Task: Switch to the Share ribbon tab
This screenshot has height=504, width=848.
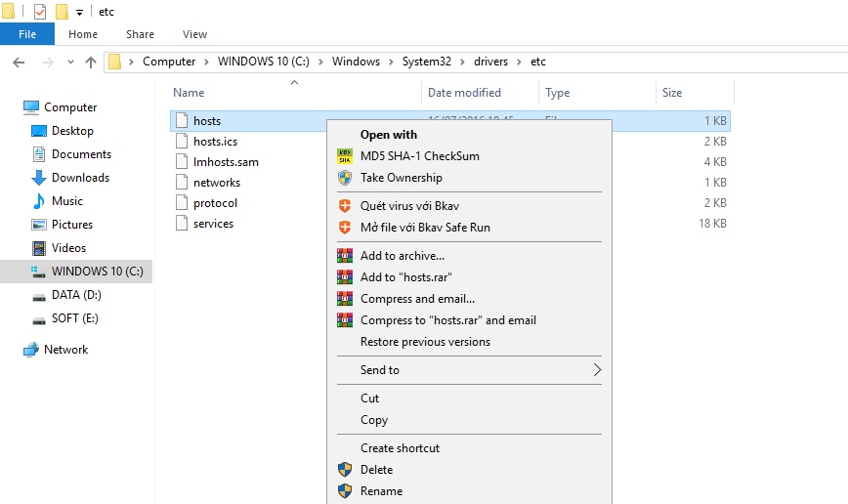Action: (x=140, y=34)
